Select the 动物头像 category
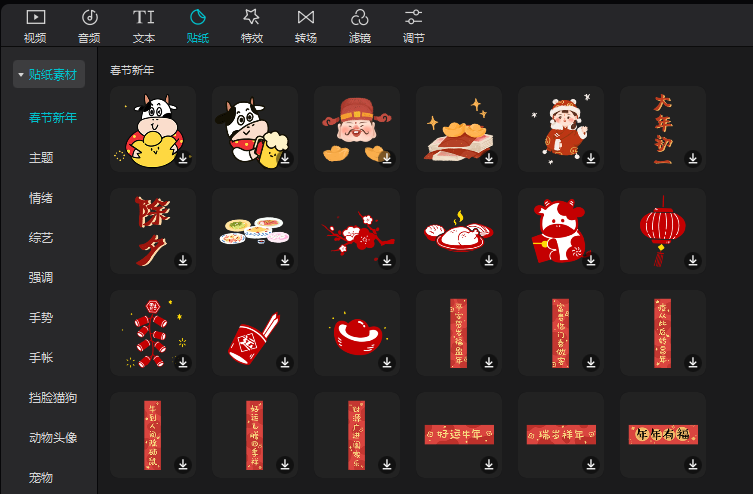The image size is (753, 494). pos(53,438)
